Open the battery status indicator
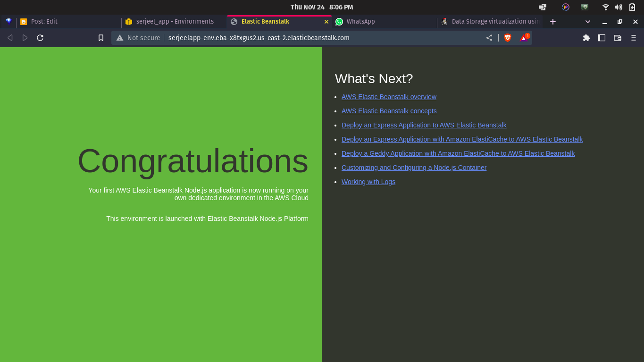 (632, 7)
